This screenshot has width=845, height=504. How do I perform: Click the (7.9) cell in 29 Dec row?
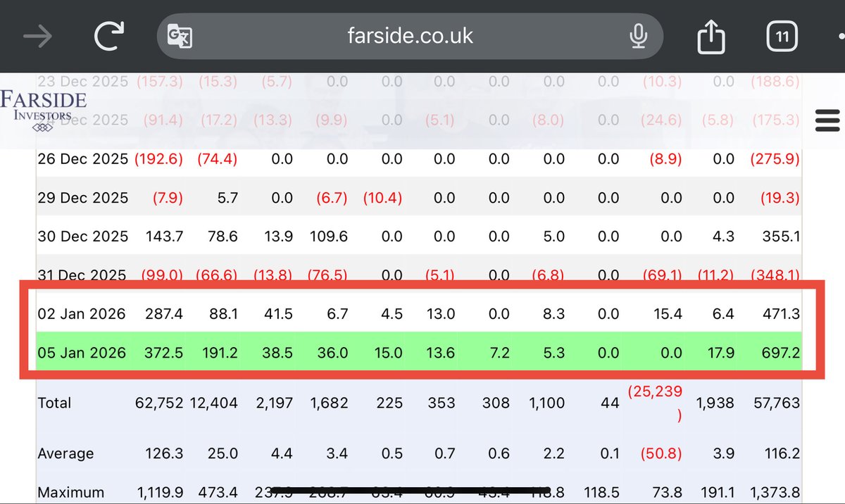click(168, 198)
